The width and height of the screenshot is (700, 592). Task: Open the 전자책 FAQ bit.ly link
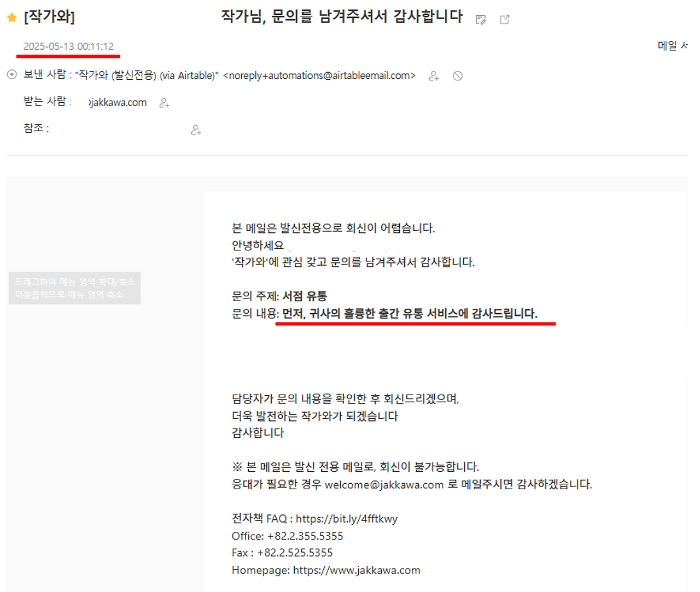point(347,519)
